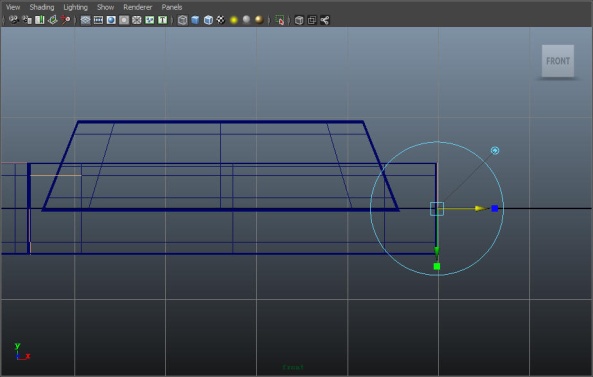Click the small circular handle on the manipulator ring
Viewport: 593px width, 377px height.
pyautogui.click(x=495, y=150)
